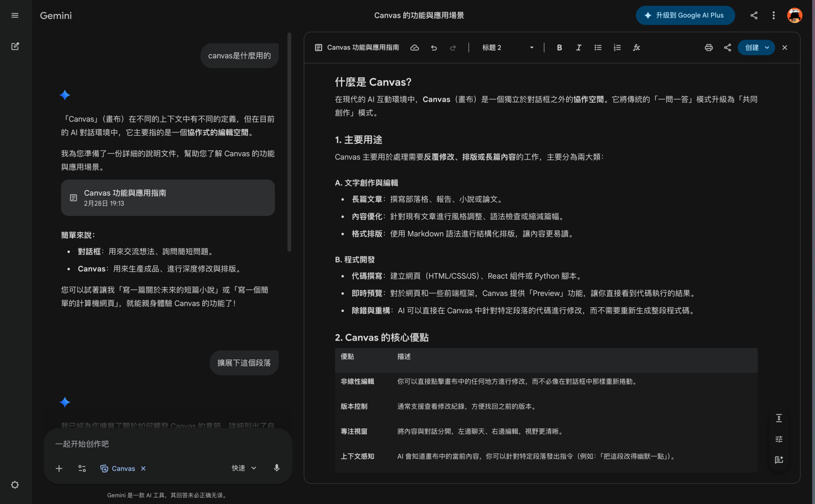Viewport: 815px width, 504px height.
Task: Share the Canvas document from its toolbar
Action: (x=727, y=48)
